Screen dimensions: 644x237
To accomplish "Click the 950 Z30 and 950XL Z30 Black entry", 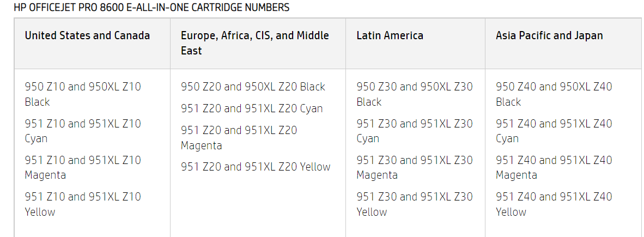I will (x=415, y=94).
